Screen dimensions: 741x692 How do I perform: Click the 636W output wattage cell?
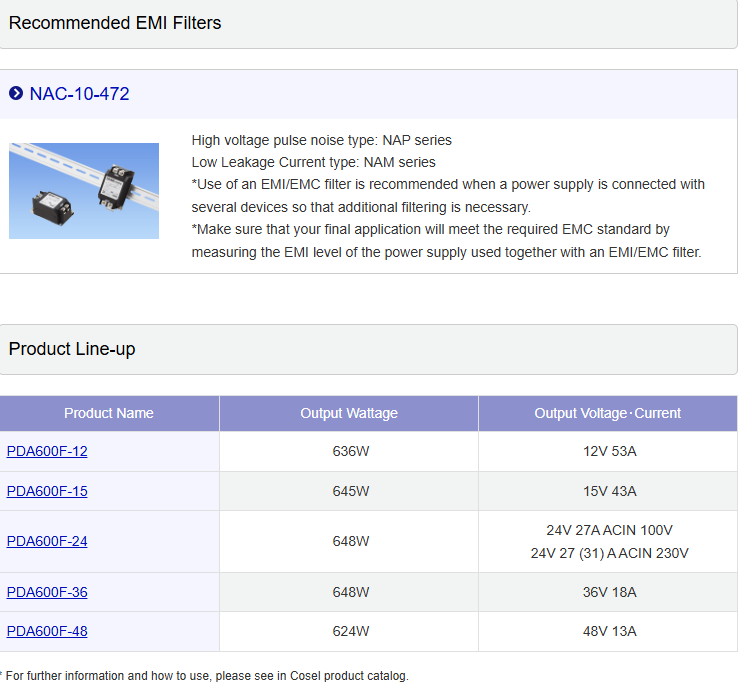[351, 451]
